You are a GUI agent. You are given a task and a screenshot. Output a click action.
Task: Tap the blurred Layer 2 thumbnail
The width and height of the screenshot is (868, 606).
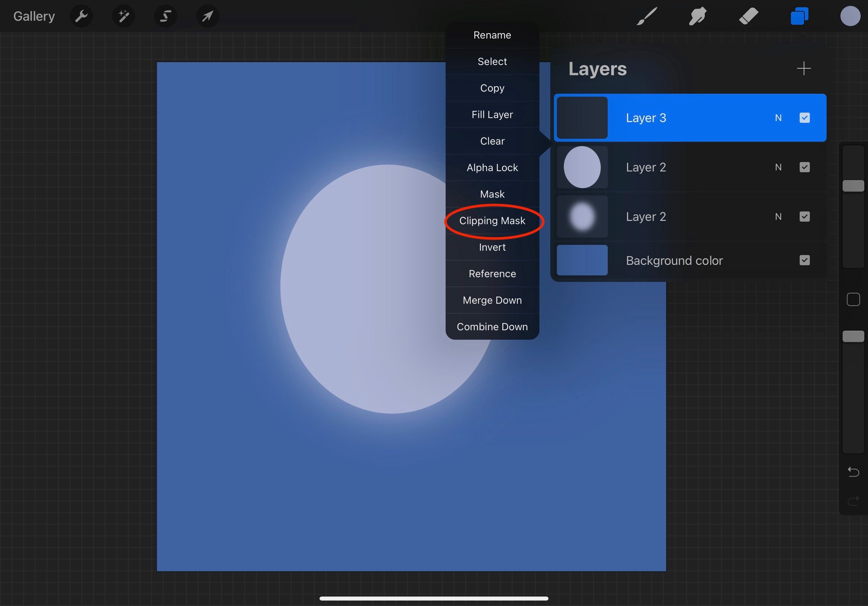pos(582,216)
